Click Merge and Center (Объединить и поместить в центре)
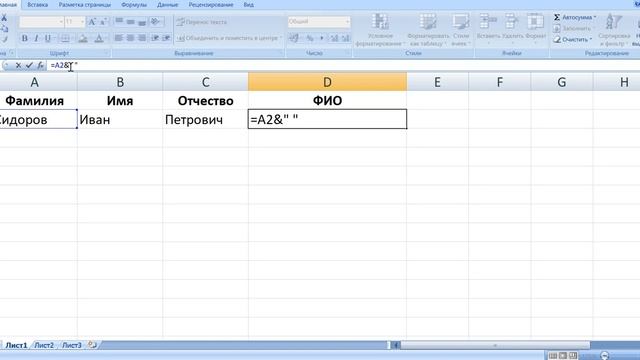Image resolution: width=640 pixels, height=360 pixels. click(x=229, y=38)
